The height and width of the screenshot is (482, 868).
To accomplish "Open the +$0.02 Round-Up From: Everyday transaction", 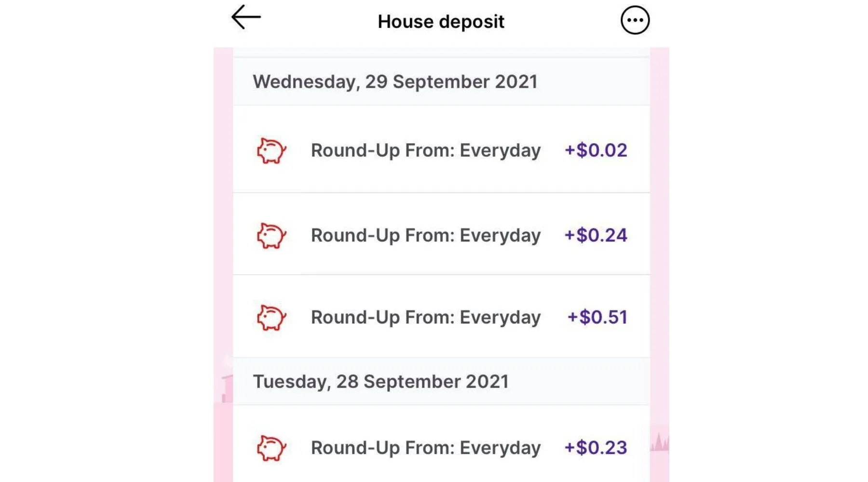I will point(425,150).
